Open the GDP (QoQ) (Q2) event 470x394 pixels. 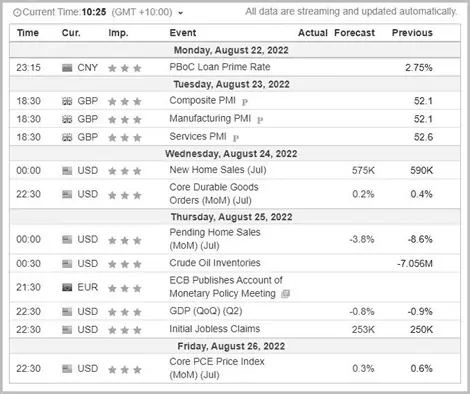206,311
